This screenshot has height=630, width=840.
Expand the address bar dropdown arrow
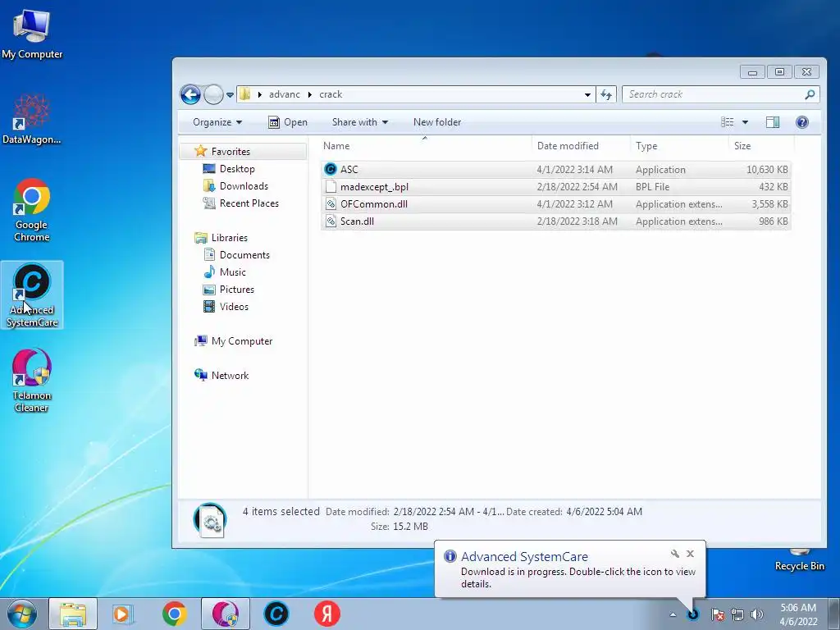tap(587, 95)
